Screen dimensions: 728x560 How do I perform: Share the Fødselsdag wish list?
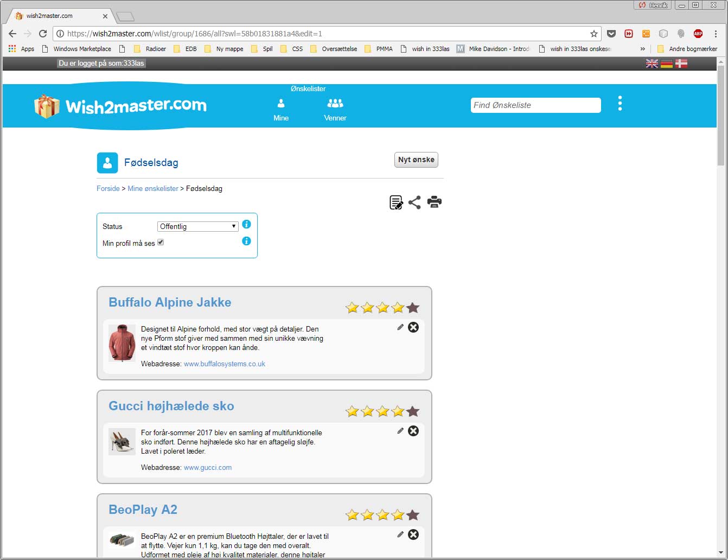pos(414,202)
